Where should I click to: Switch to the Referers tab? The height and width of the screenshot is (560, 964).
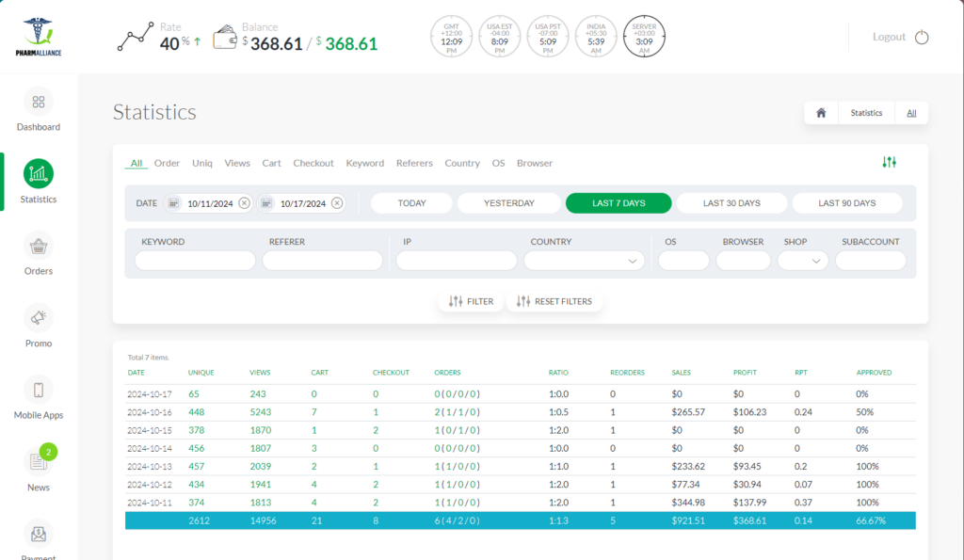(414, 163)
